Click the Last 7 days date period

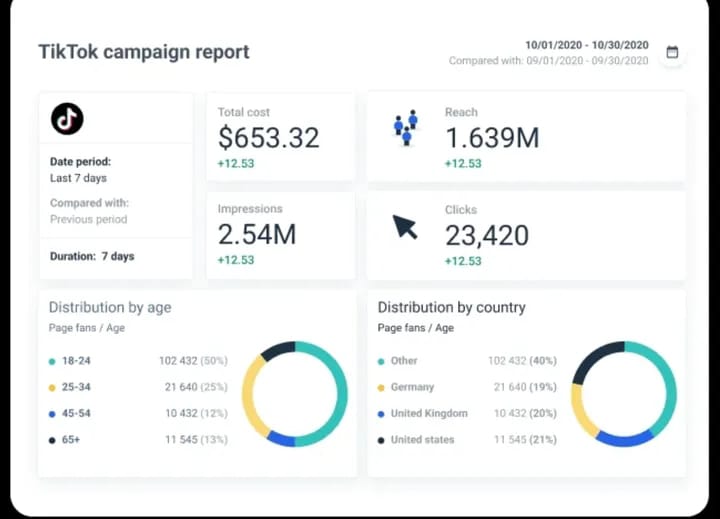tap(78, 178)
